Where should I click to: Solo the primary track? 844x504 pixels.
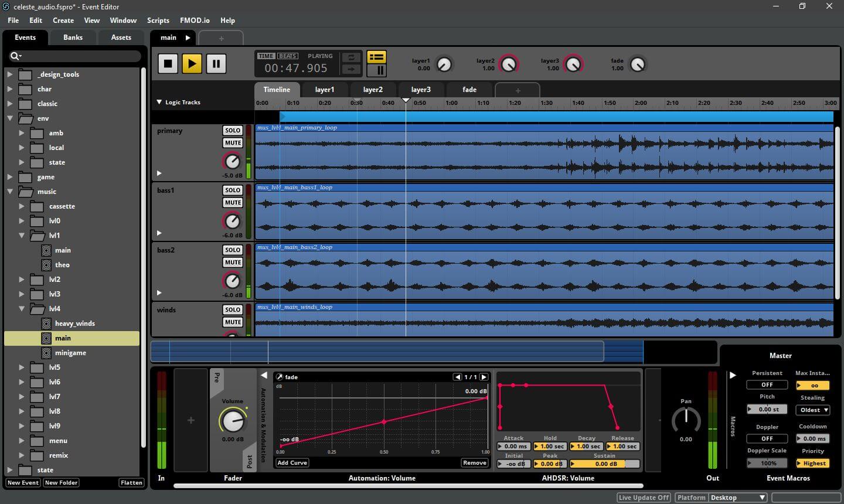(233, 130)
